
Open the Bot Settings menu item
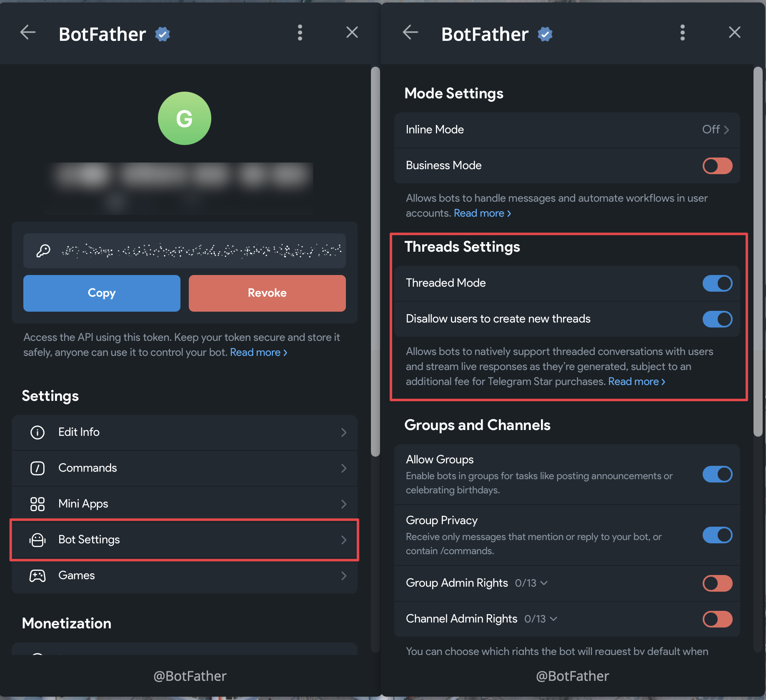(184, 540)
